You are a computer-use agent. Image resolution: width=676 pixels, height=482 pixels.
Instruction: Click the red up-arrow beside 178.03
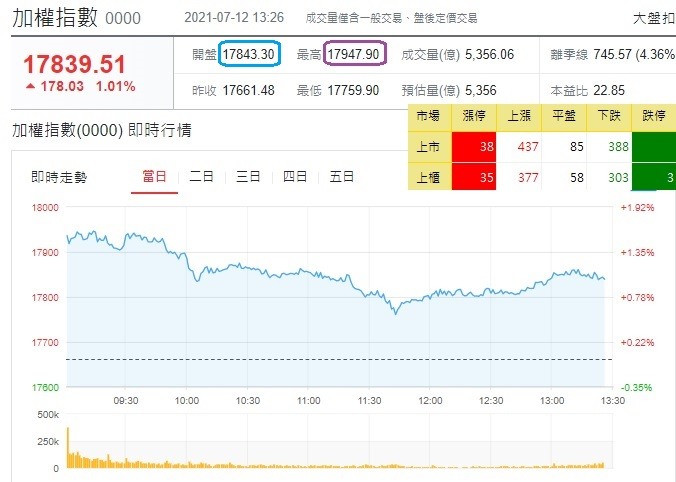pyautogui.click(x=32, y=87)
